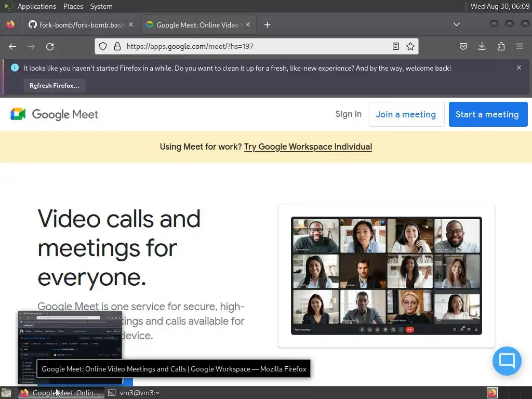The image size is (532, 399).
Task: Open the Firefox hamburger application menu
Action: [x=520, y=46]
